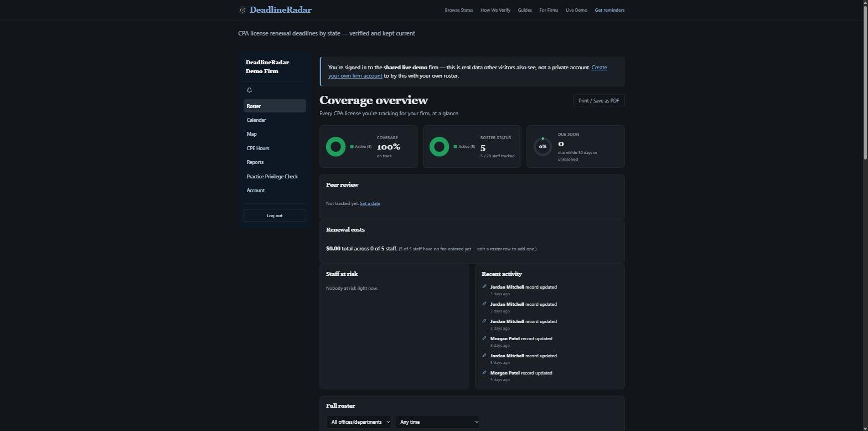The image size is (868, 431).
Task: Click the '5 / 20 staff tracked' text
Action: (497, 156)
